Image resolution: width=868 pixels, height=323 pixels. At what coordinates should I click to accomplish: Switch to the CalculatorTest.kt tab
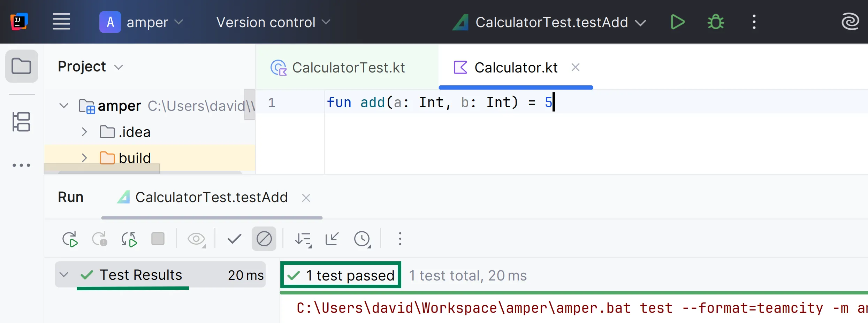348,68
